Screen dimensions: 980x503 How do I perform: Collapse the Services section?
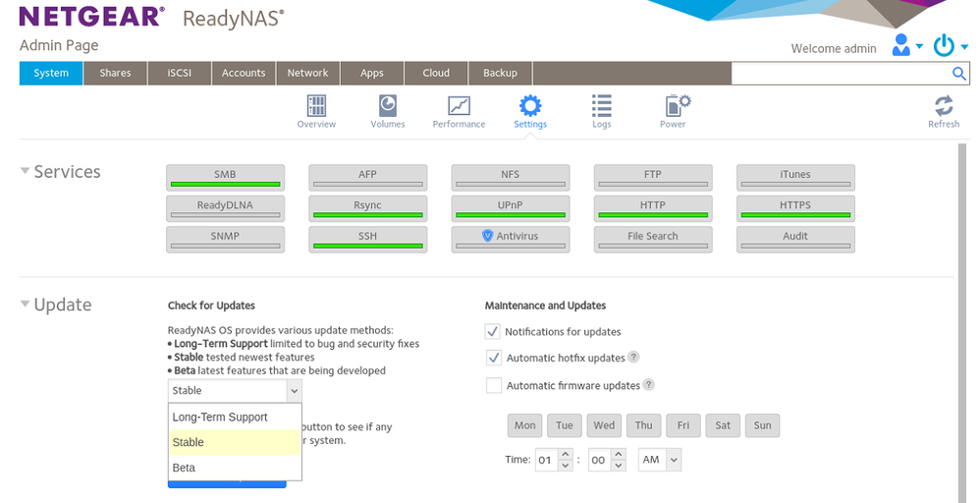[25, 170]
